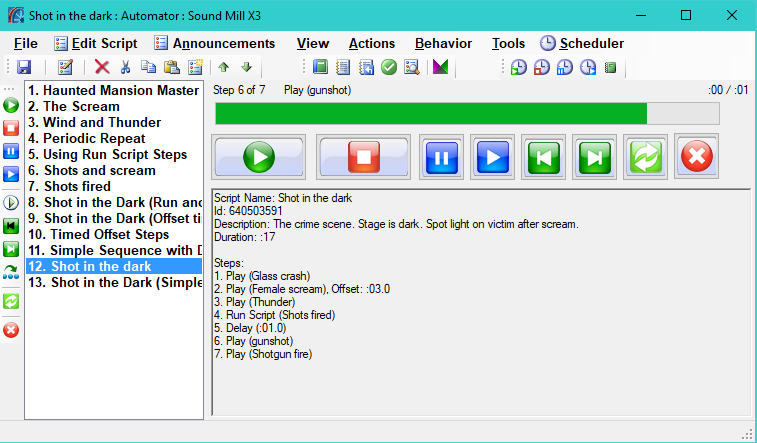This screenshot has height=443, width=757.
Task: Cut the selected script with scissors icon
Action: 125,67
